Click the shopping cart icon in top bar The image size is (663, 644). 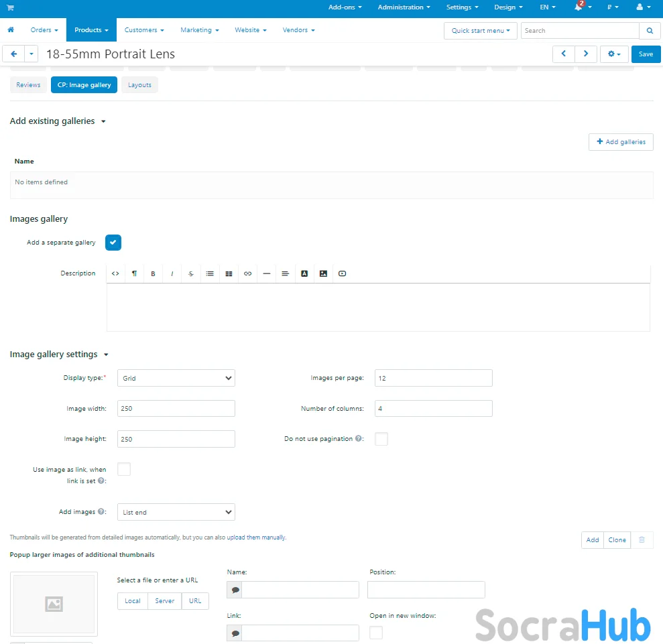click(11, 7)
